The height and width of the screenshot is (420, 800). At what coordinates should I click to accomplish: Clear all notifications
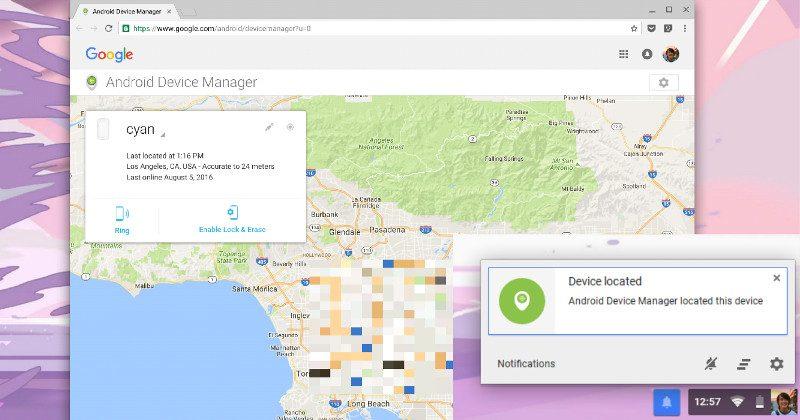point(744,364)
